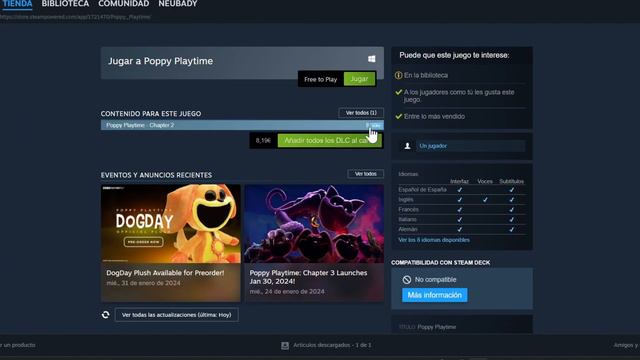Click the Windows platform icon
640x360 pixels.
[x=371, y=59]
